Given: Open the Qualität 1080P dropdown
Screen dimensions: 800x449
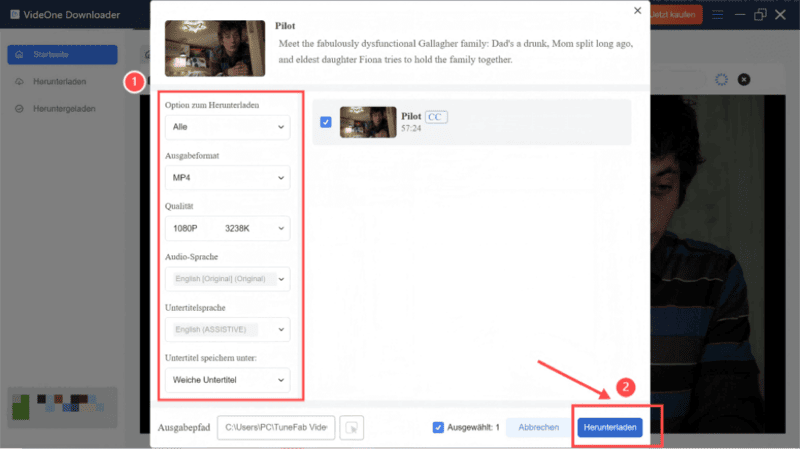Looking at the screenshot, I should coord(225,228).
